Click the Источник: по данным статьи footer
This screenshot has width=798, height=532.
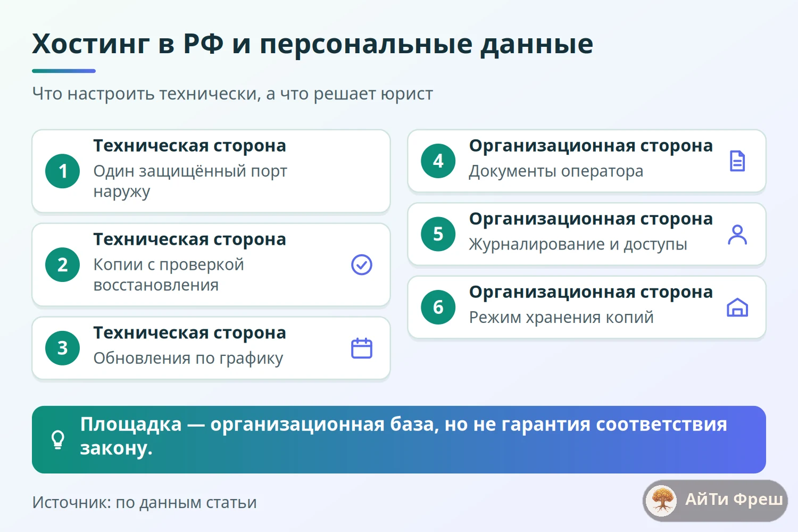[x=145, y=503]
